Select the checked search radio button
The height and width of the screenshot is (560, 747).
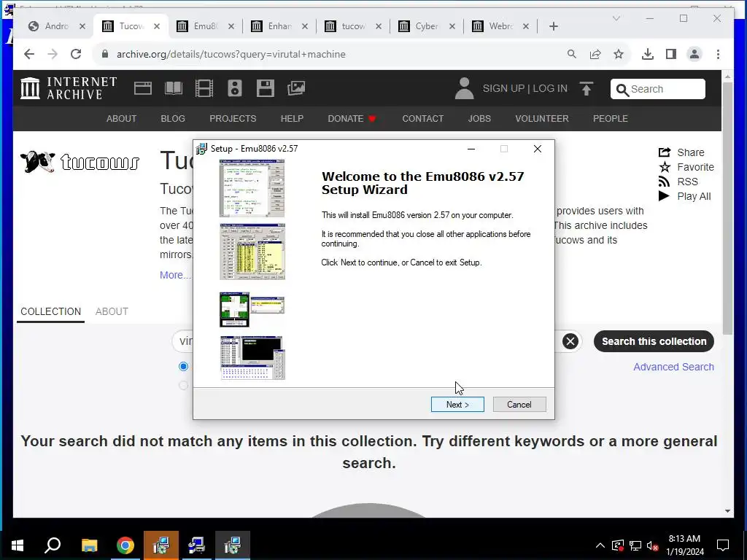[x=183, y=366]
